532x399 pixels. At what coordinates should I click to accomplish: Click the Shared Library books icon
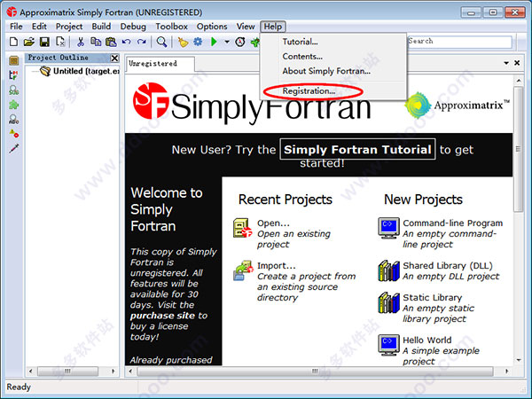tap(389, 270)
